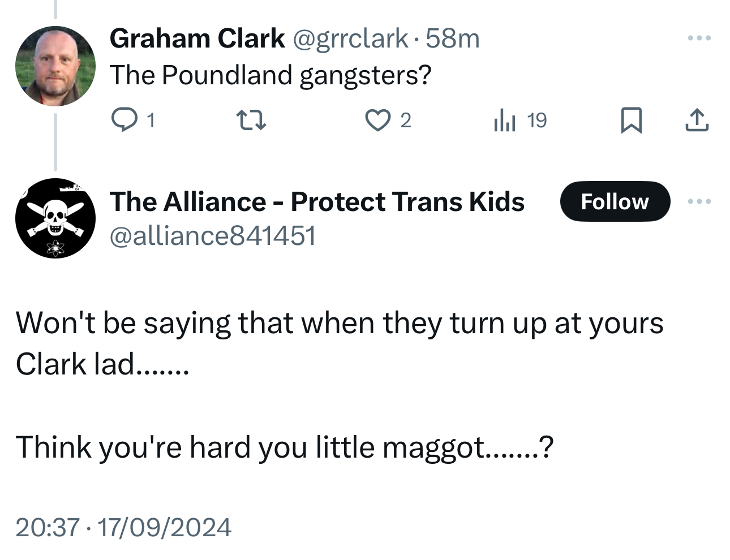Open The Alliance - Protect Trans Kids name
This screenshot has width=730, height=560.
pyautogui.click(x=317, y=201)
